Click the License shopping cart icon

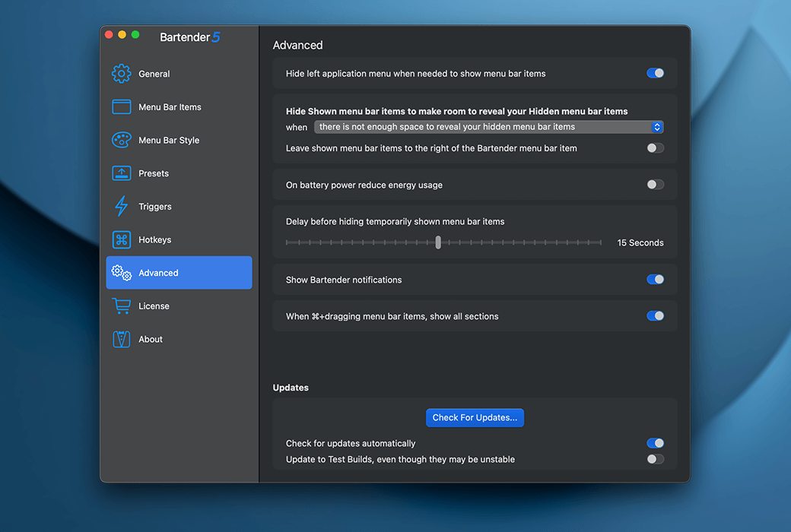122,306
